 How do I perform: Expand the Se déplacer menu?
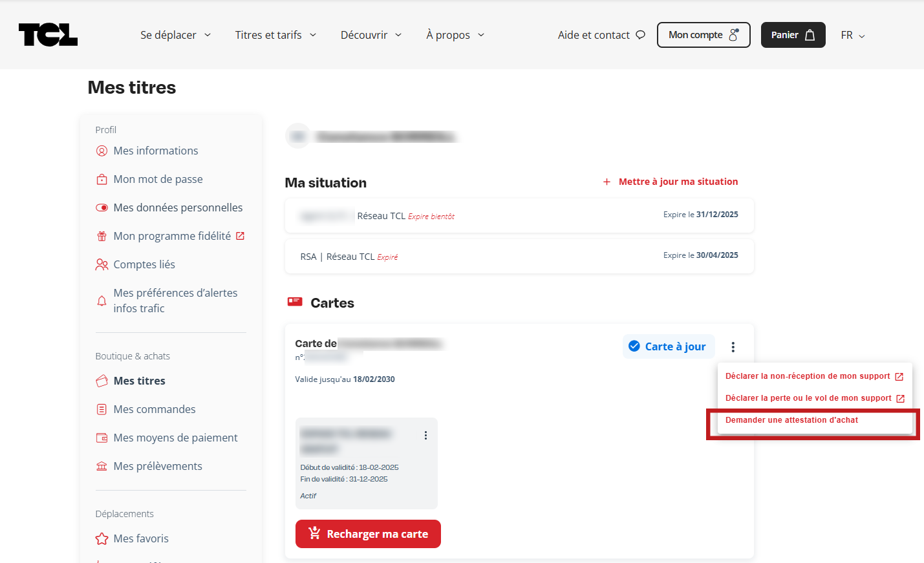click(175, 35)
